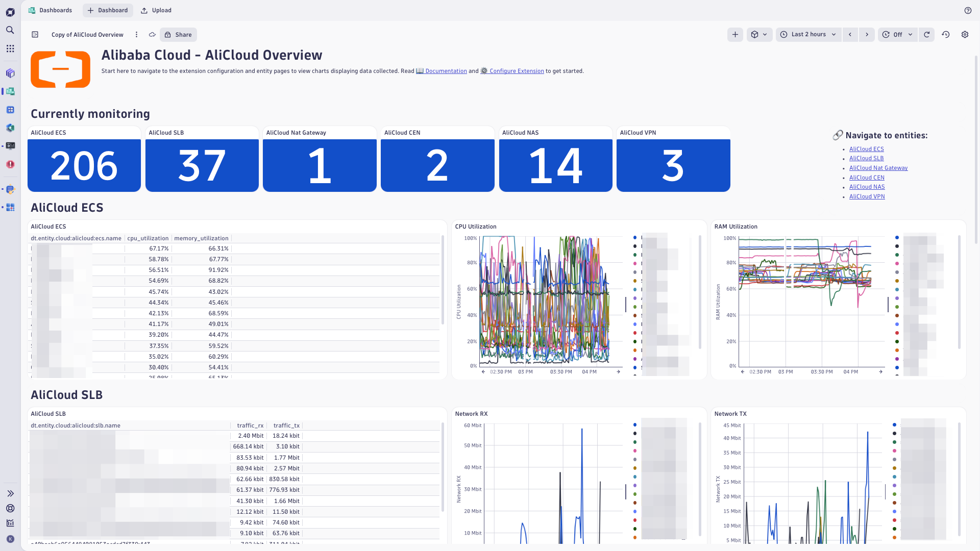Open dashboard history via the clock-arrow icon
The height and width of the screenshot is (551, 980).
[945, 34]
